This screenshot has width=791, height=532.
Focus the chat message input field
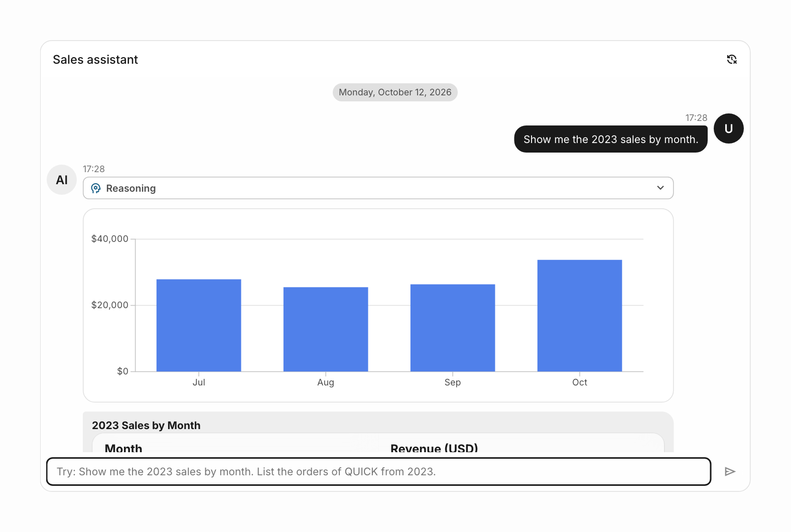[x=378, y=471]
